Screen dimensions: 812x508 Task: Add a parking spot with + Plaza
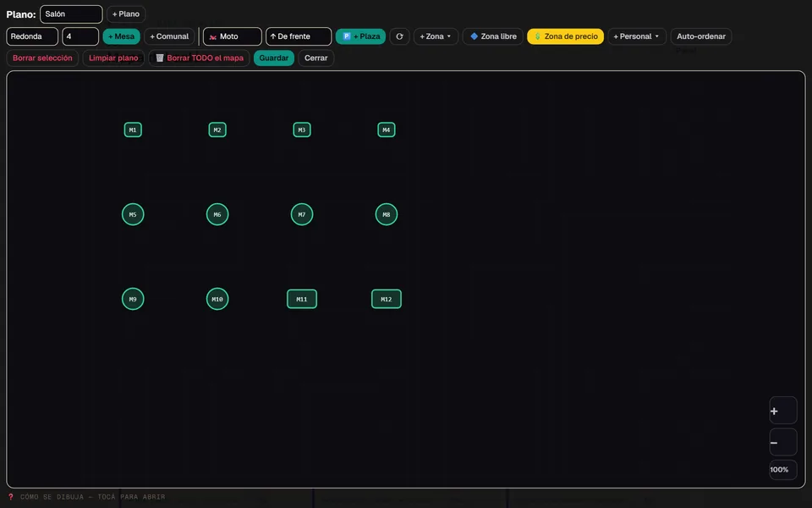click(360, 36)
